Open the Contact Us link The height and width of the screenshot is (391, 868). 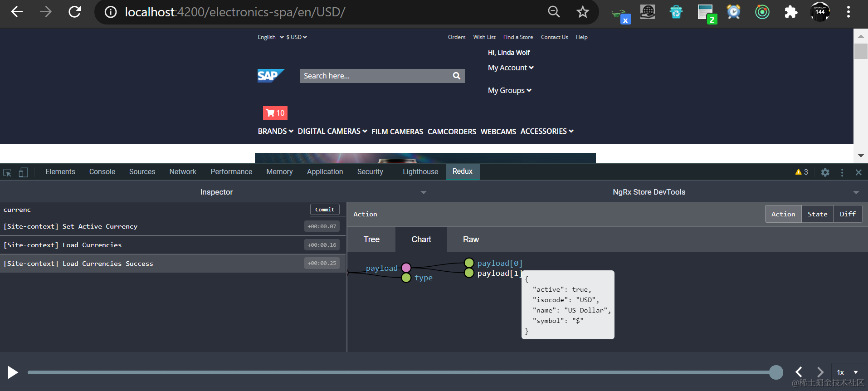(x=554, y=37)
